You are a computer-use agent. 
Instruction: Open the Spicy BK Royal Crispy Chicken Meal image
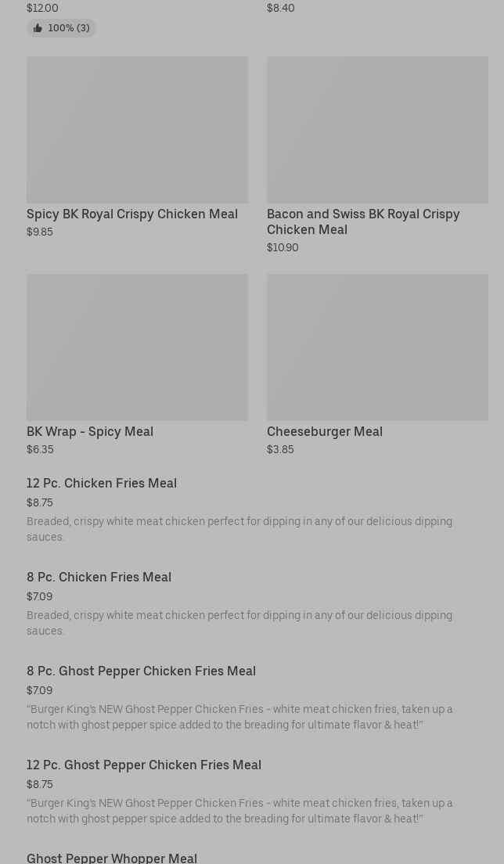(x=137, y=129)
